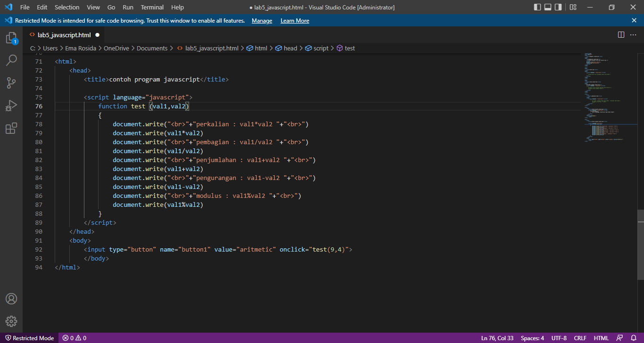
Task: Open Run and Debug view
Action: coord(11,106)
